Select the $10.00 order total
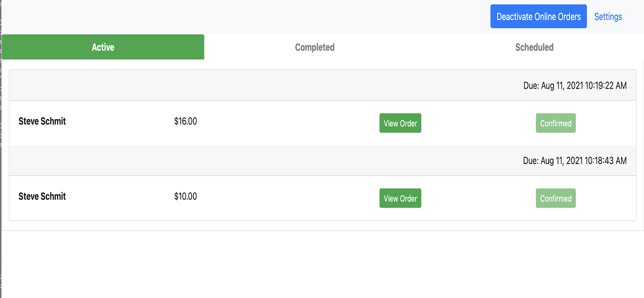Screen dimensions: 644x298 click(x=186, y=197)
